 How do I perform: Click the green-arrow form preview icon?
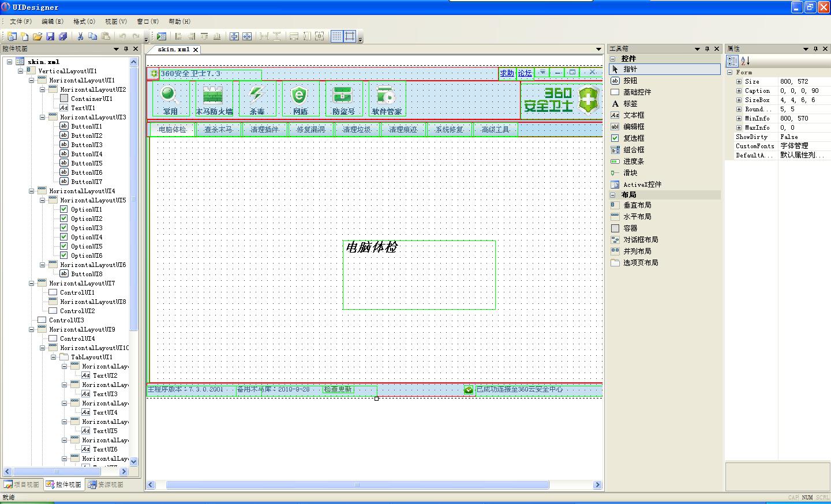[x=162, y=36]
